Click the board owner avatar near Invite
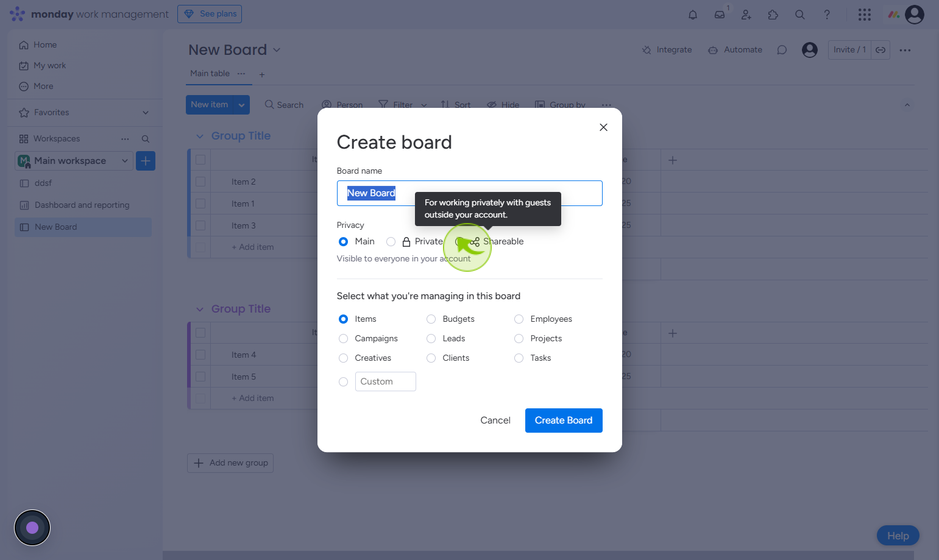939x560 pixels. pyautogui.click(x=810, y=50)
